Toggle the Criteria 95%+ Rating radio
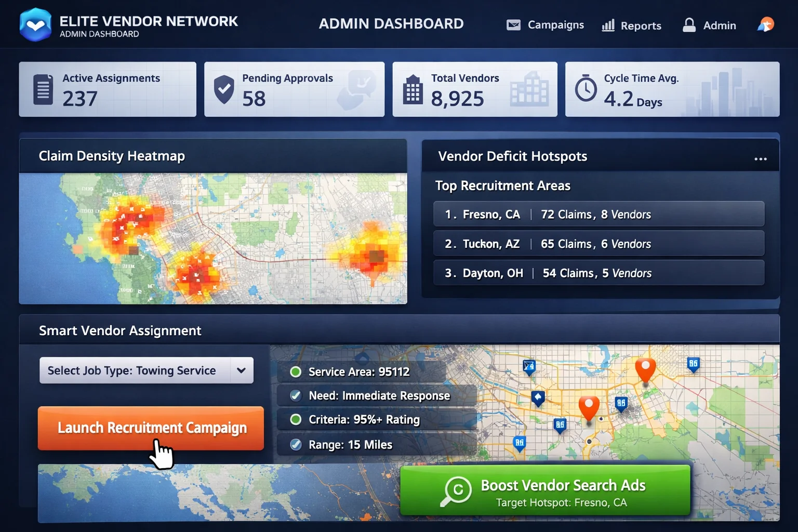The width and height of the screenshot is (798, 532). (x=296, y=419)
